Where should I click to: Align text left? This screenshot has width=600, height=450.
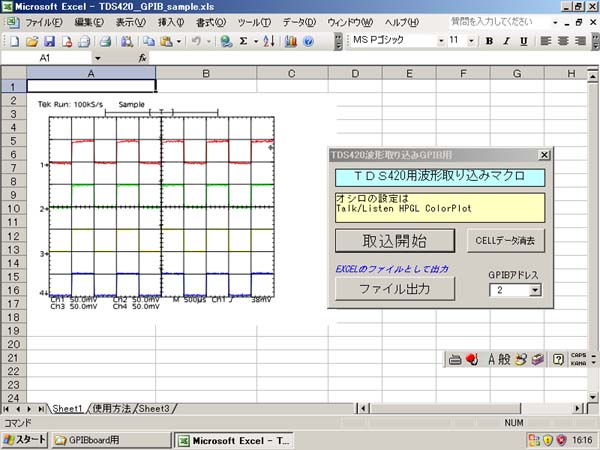545,41
